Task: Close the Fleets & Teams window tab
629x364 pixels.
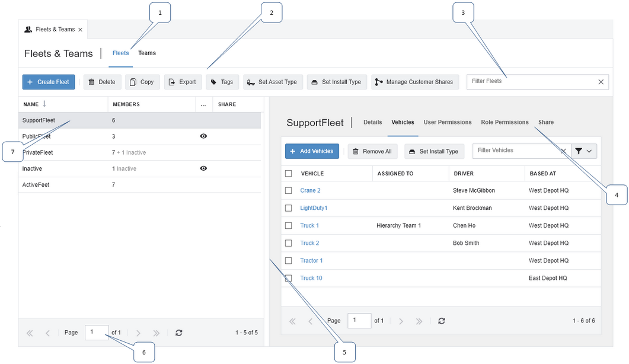Action: (80, 30)
